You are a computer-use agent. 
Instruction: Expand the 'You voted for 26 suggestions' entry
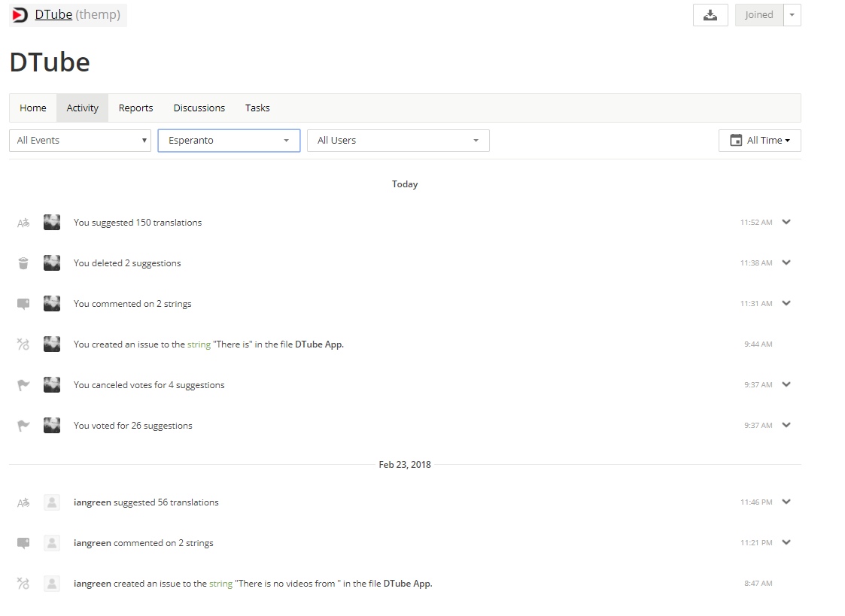(786, 425)
